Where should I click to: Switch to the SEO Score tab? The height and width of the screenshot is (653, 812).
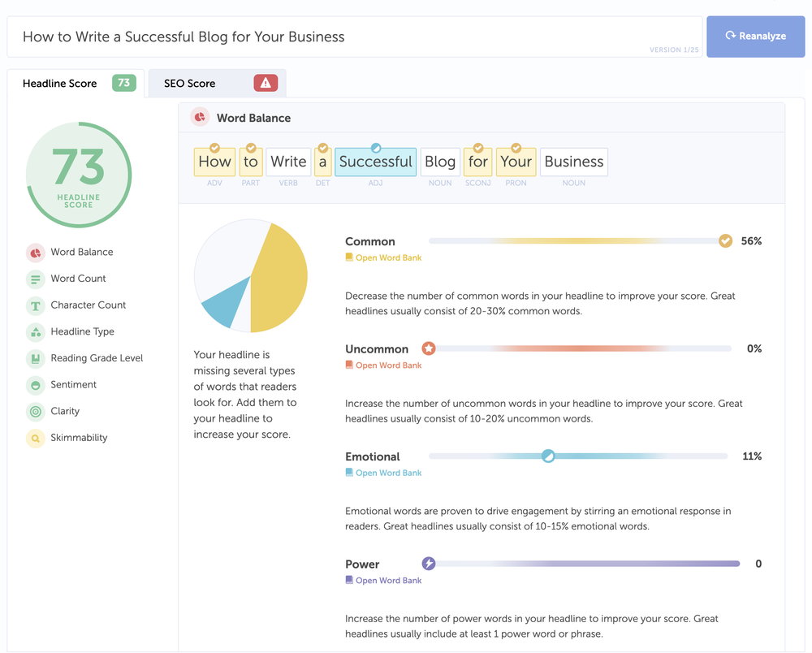coord(218,83)
